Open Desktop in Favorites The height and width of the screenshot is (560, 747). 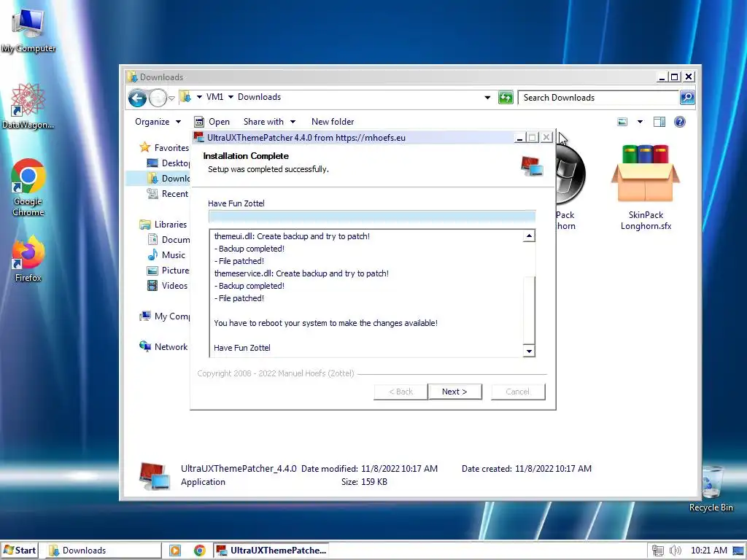tap(169, 163)
